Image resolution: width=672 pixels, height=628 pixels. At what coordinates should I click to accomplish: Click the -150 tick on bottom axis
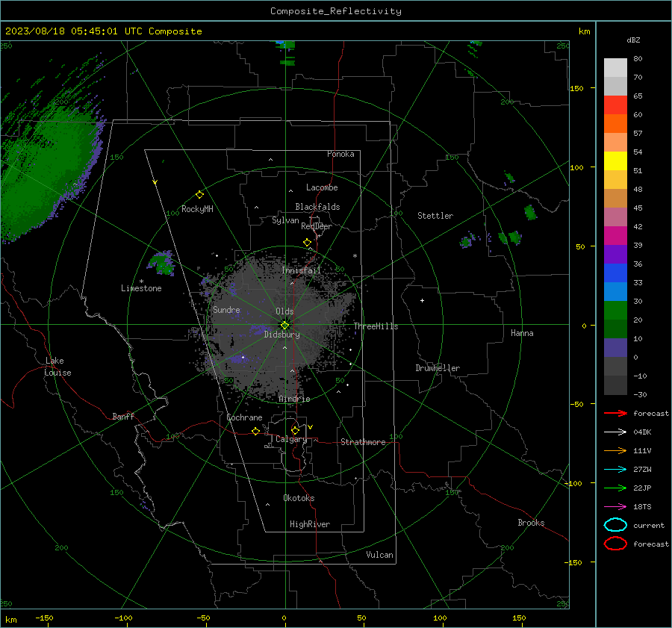[44, 618]
